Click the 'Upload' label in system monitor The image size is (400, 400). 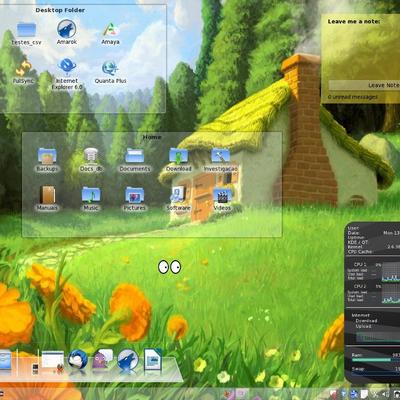[x=364, y=326]
